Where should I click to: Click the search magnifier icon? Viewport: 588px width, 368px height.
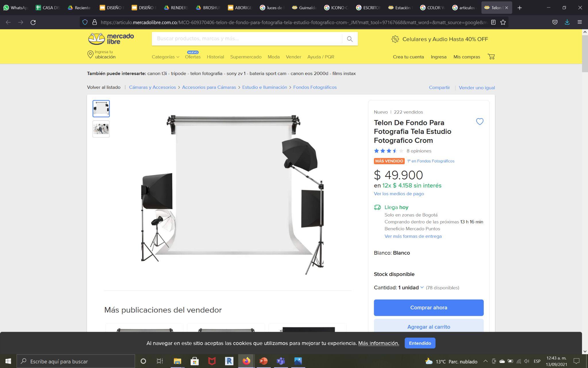click(349, 39)
